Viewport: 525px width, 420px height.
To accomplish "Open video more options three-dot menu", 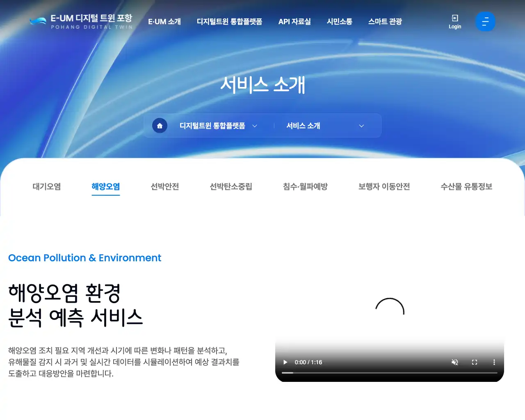I will 494,362.
